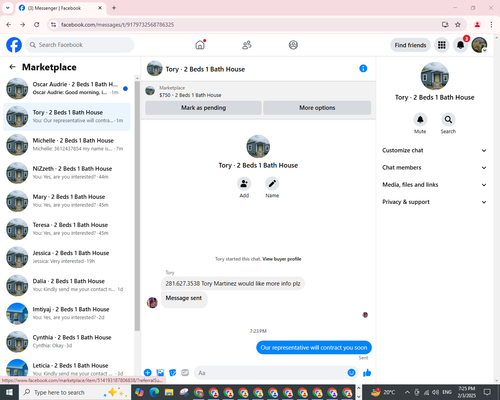Open Facebook home via logo
Viewport: 500px width, 400px height.
(14, 45)
